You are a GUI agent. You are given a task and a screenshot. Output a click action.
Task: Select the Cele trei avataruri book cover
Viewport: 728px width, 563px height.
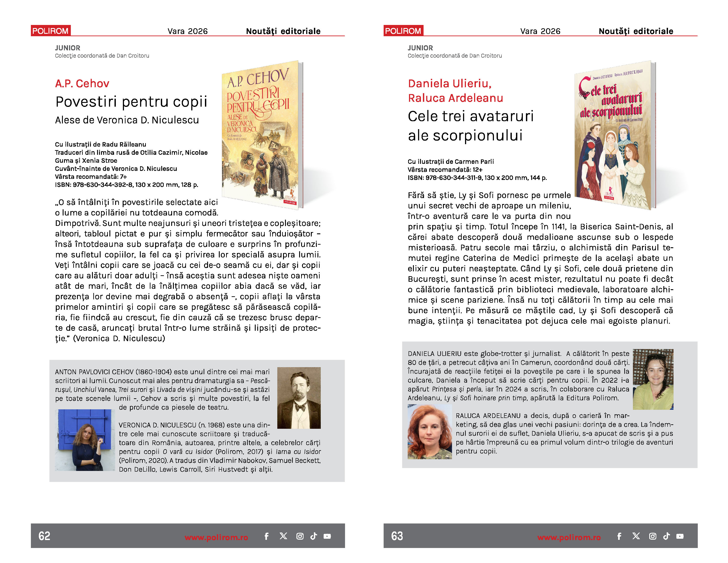click(615, 135)
